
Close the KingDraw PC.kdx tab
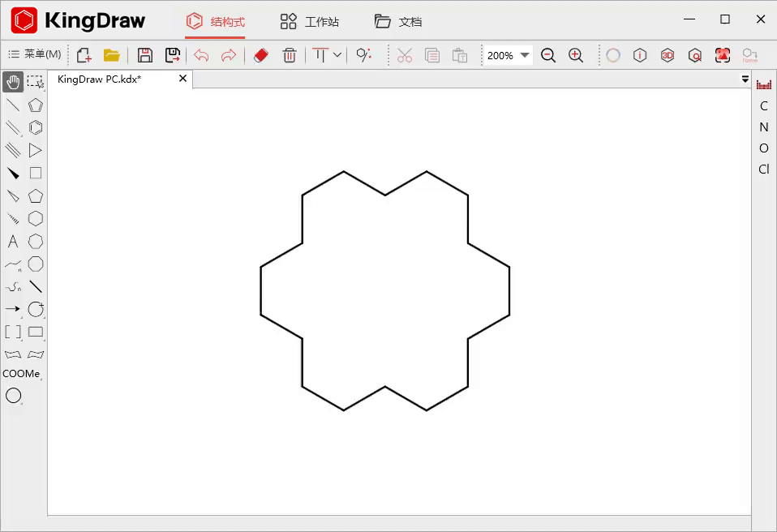[182, 79]
